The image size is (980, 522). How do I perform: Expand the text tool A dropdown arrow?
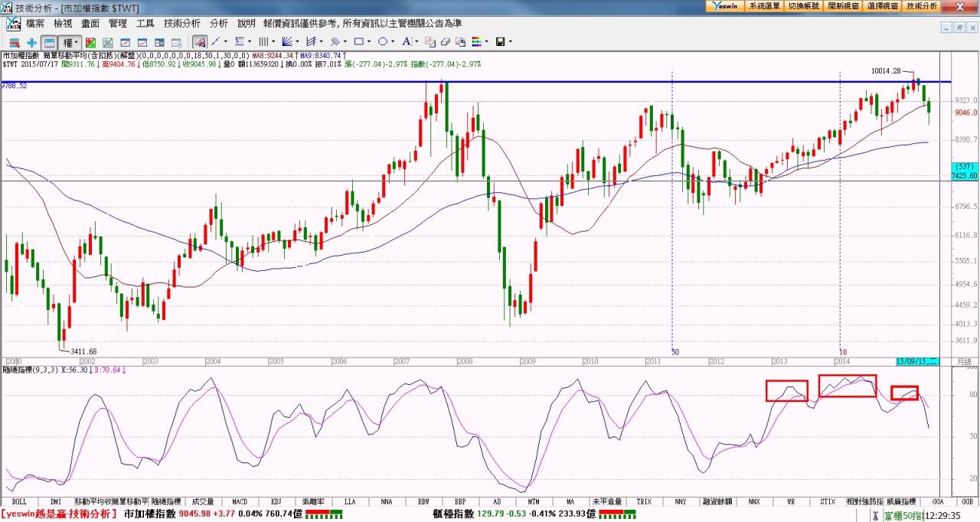click(x=416, y=42)
